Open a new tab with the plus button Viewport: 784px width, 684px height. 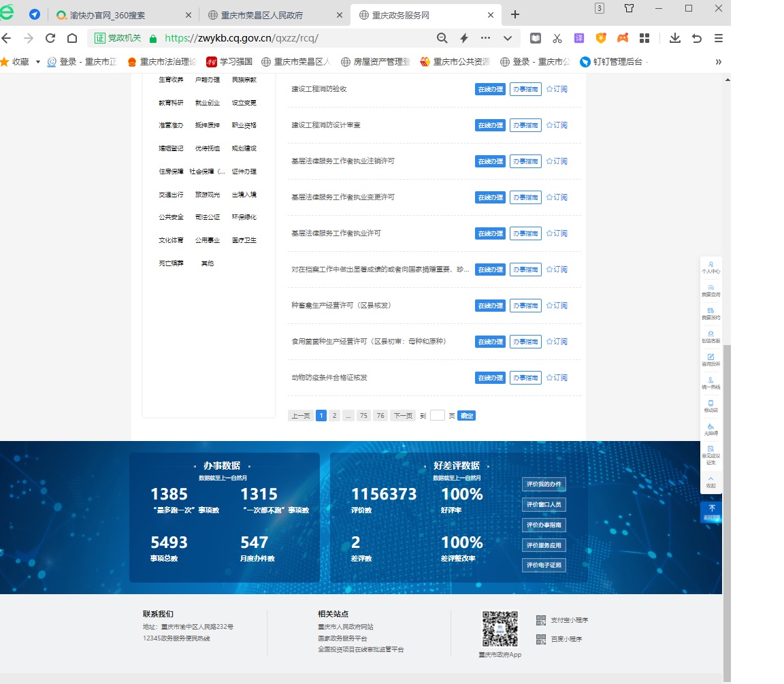pyautogui.click(x=515, y=14)
